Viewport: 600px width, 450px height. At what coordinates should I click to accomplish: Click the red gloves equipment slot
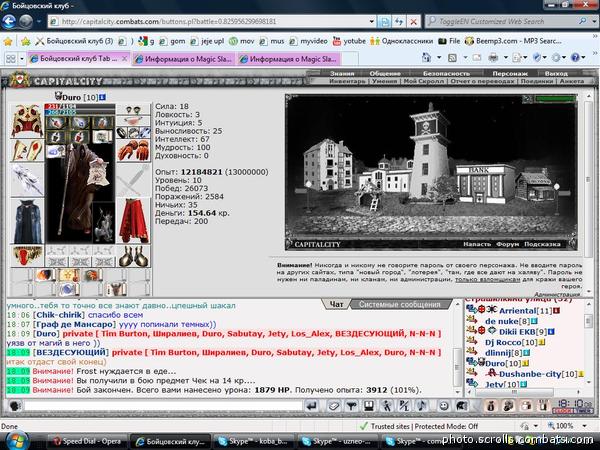pos(133,150)
